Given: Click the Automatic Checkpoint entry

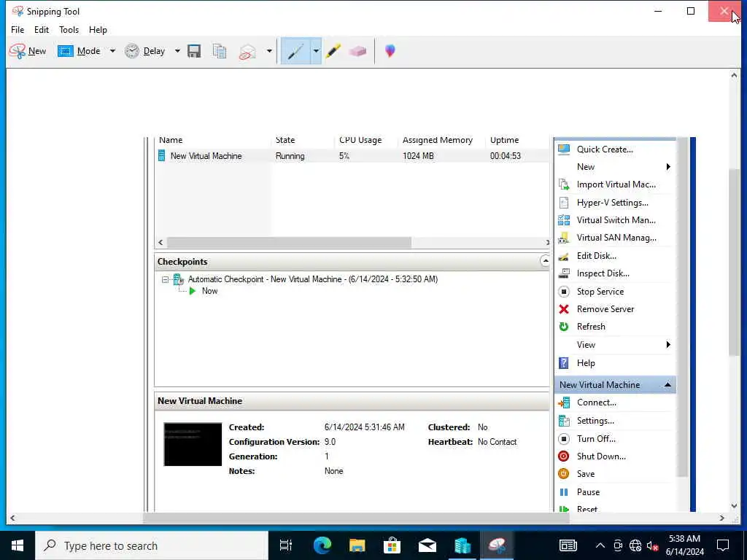Looking at the screenshot, I should tap(312, 279).
